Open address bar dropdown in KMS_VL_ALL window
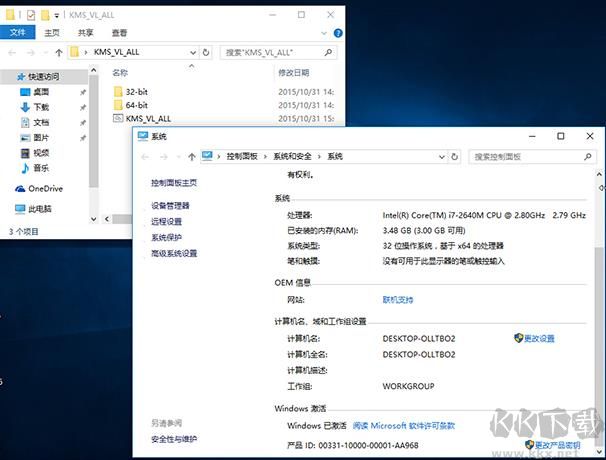 192,53
